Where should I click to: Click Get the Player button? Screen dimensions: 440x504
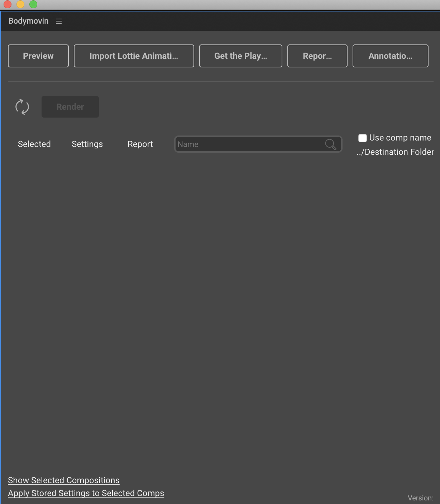point(240,56)
